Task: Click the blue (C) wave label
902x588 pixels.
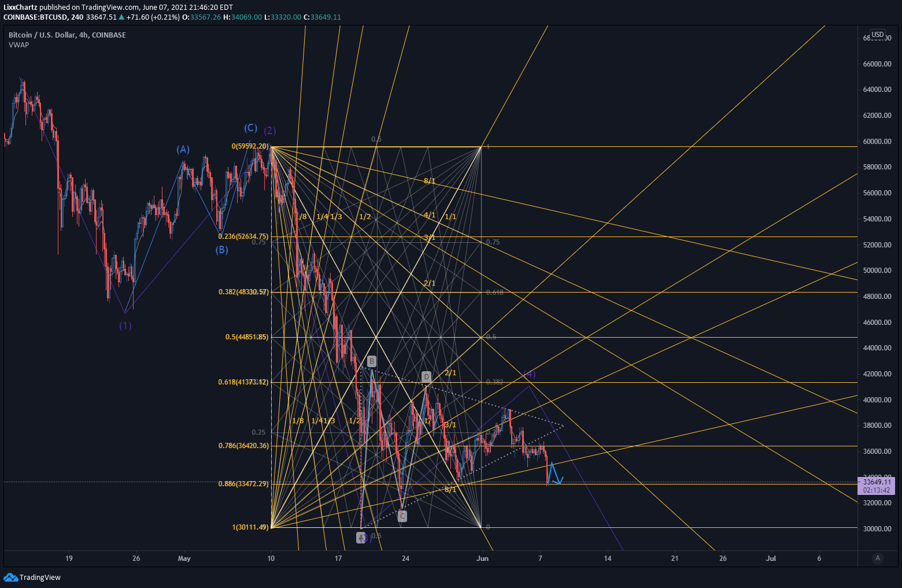Action: (250, 128)
